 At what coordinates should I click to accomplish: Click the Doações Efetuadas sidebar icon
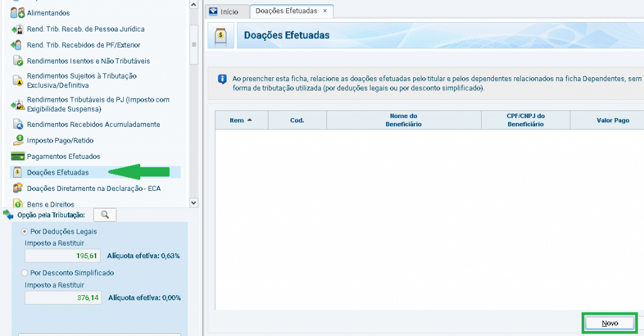[17, 172]
